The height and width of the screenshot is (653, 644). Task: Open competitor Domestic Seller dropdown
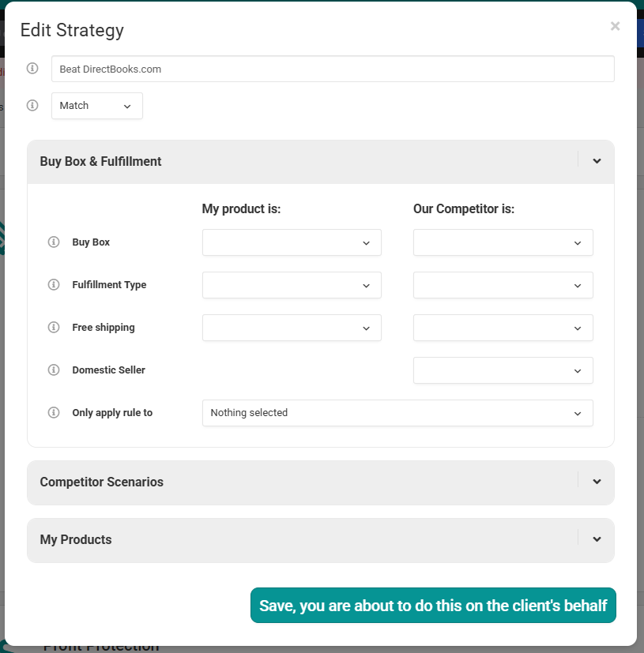click(503, 370)
